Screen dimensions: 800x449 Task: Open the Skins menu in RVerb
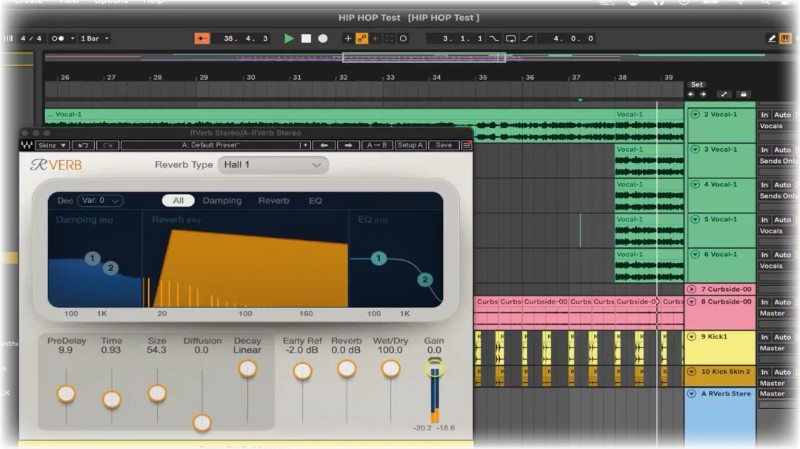point(52,145)
